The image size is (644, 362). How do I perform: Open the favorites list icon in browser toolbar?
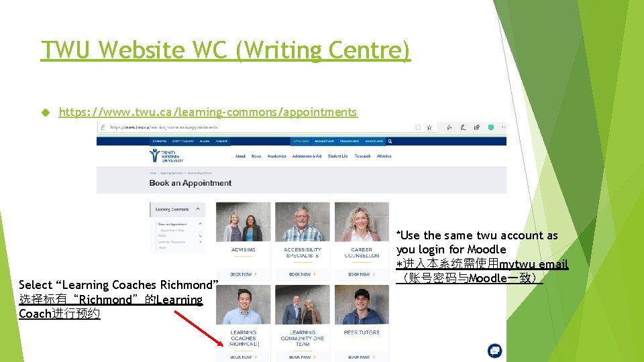[449, 127]
